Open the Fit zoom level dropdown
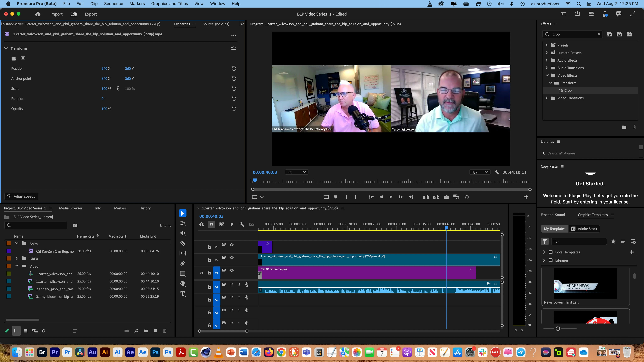 (297, 172)
